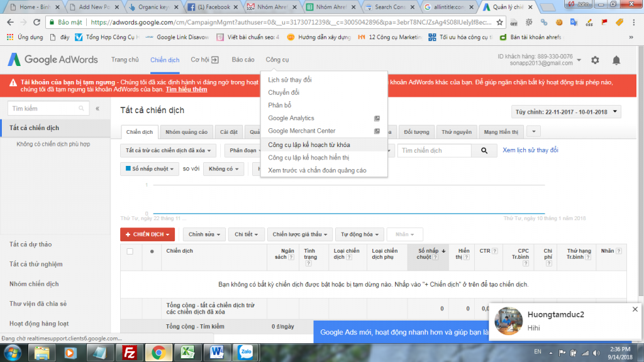Open the Chrome menu with three dots

pos(634,22)
